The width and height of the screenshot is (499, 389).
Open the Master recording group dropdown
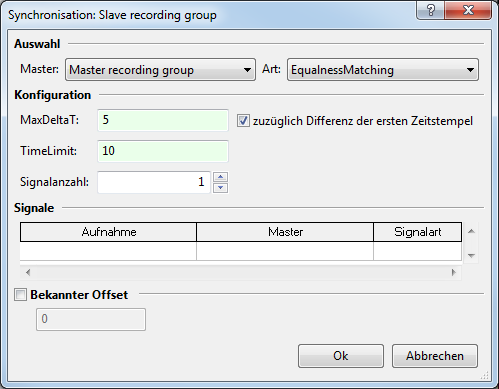[x=160, y=70]
